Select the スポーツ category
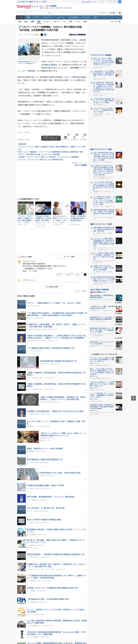This screenshot has height=644, width=138. tap(56, 21)
